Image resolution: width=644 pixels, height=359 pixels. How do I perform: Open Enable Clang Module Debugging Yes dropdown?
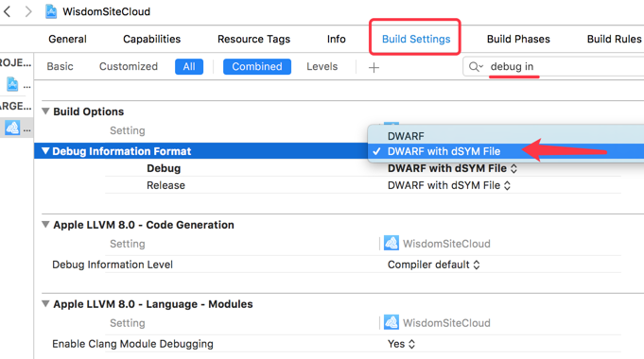(401, 344)
